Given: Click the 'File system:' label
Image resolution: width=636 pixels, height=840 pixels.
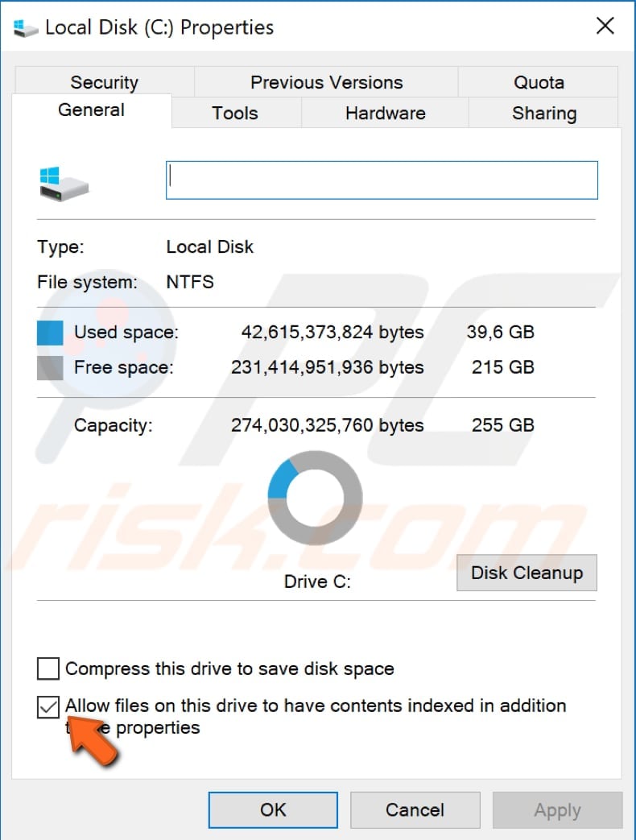Looking at the screenshot, I should [x=87, y=283].
